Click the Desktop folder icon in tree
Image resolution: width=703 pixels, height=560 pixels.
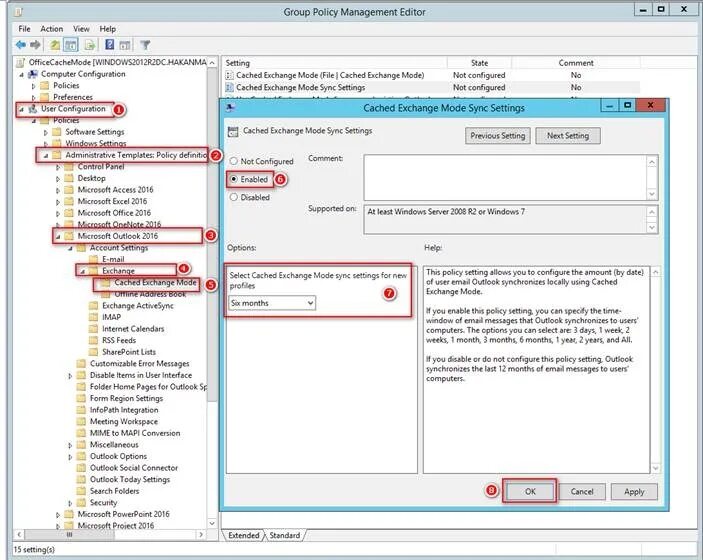(69, 178)
